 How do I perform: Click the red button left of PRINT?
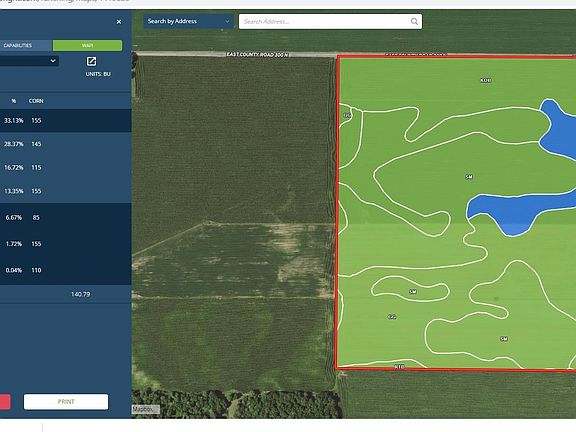pyautogui.click(x=5, y=402)
